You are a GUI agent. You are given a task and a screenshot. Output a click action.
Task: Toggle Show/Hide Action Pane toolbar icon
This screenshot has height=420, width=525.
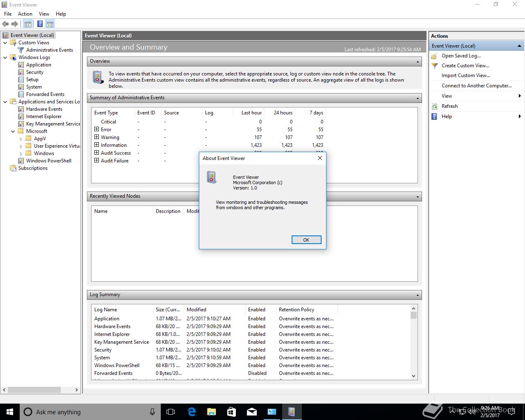(x=50, y=24)
